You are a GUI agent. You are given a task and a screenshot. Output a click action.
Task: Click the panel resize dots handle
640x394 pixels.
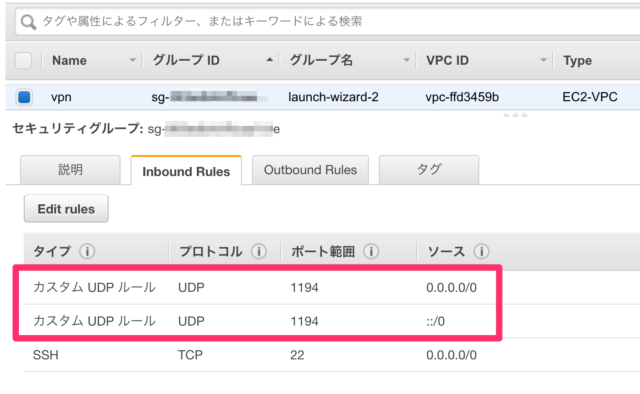pyautogui.click(x=515, y=115)
